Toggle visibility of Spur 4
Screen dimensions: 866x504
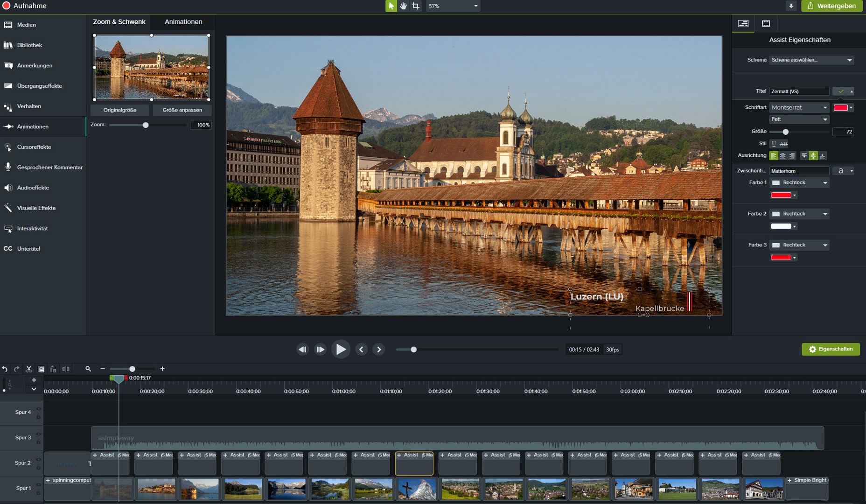click(39, 409)
